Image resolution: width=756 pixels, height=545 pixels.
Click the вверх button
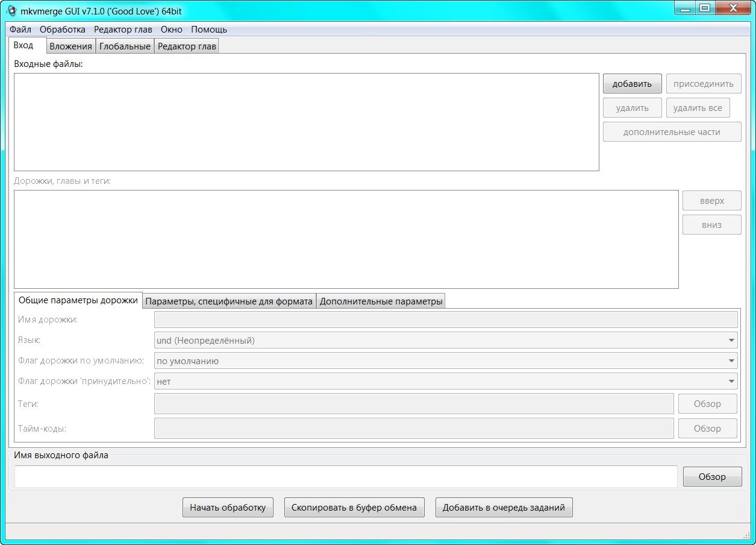712,201
